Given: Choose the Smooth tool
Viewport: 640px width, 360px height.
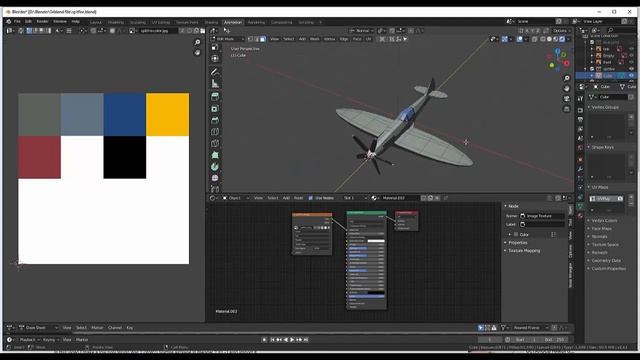Looking at the screenshot, I should coord(215,178).
